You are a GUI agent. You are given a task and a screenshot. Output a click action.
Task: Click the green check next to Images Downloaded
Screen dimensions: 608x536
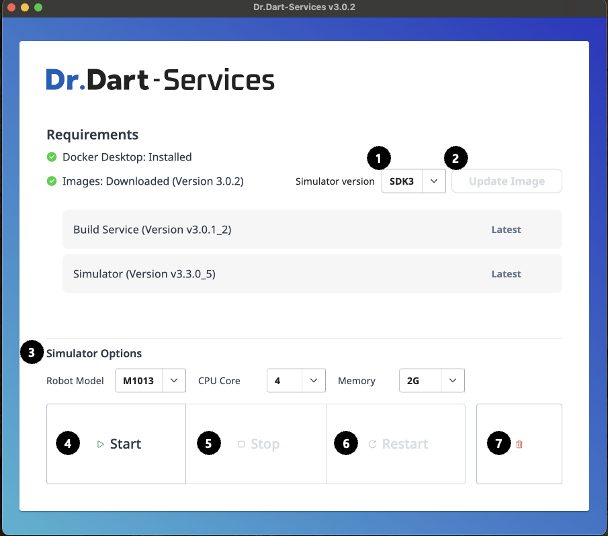click(x=52, y=181)
